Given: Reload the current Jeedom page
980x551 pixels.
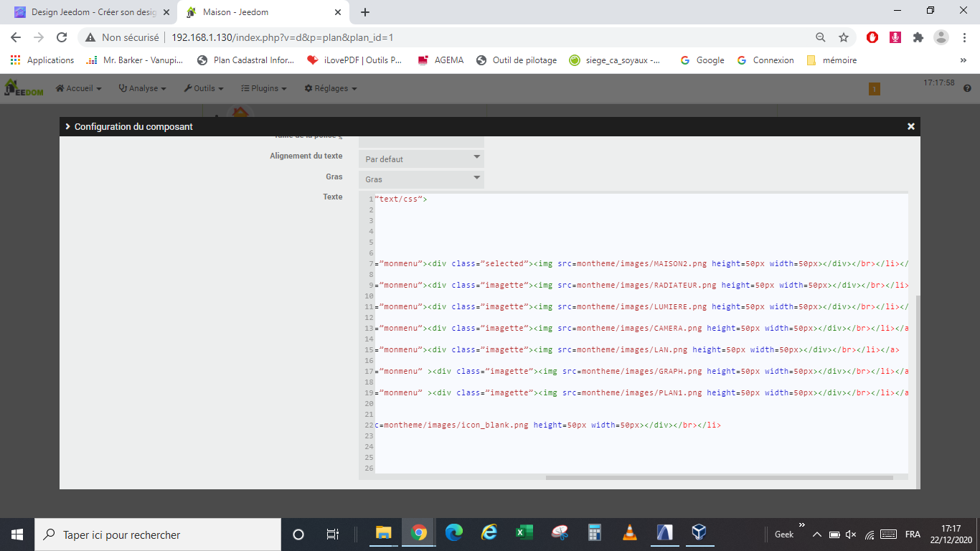Looking at the screenshot, I should (x=62, y=37).
